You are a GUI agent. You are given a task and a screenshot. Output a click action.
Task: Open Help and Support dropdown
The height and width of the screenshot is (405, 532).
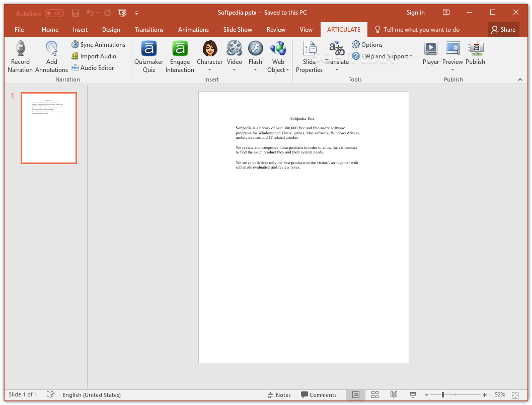(x=382, y=56)
